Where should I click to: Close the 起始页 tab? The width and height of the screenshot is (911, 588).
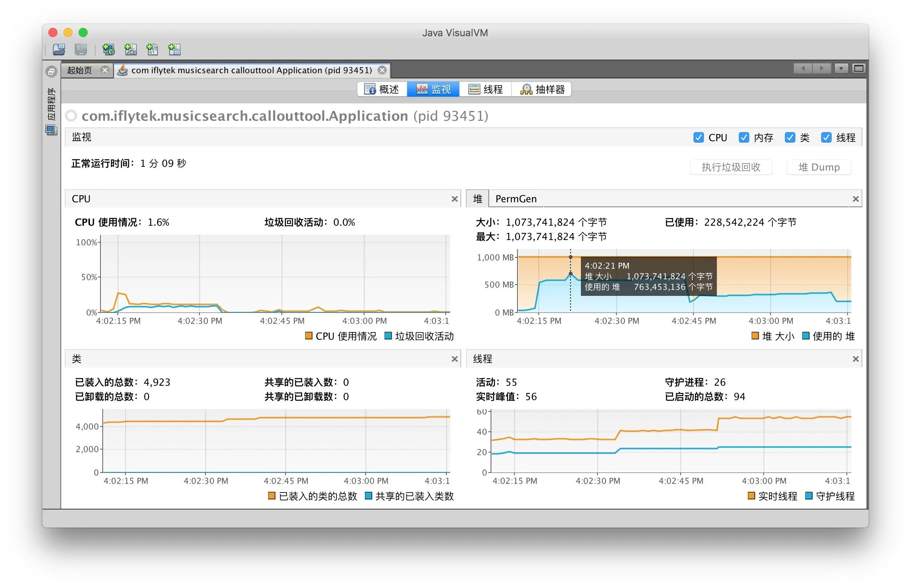(105, 70)
